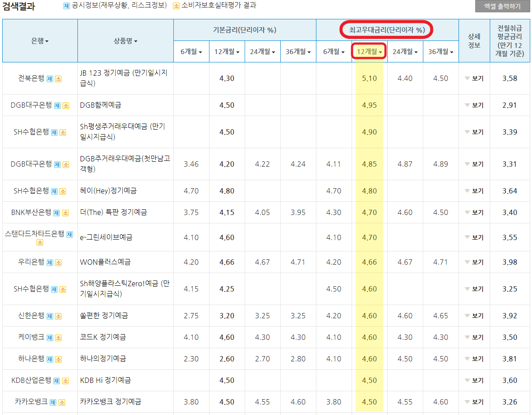Click the 소 icon next to 케이뱅크

[x=58, y=337]
